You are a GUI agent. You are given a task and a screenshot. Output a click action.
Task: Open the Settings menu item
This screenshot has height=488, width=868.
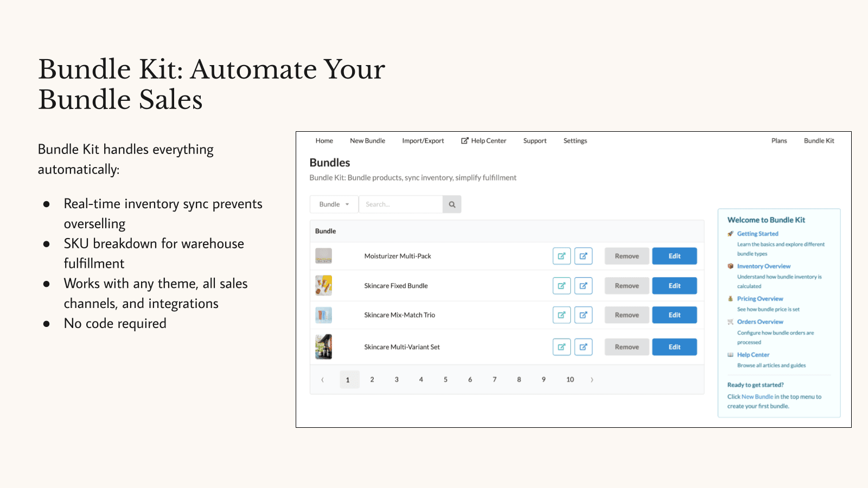575,141
